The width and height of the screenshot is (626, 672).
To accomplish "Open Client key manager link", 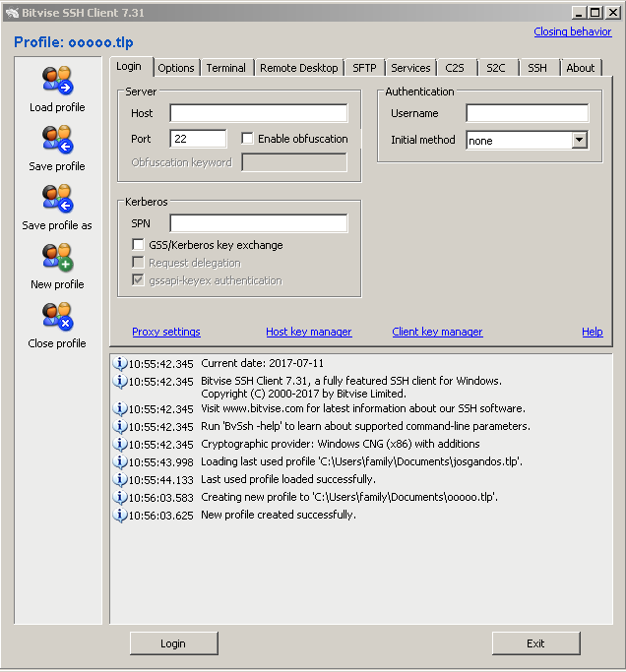I will (x=437, y=332).
